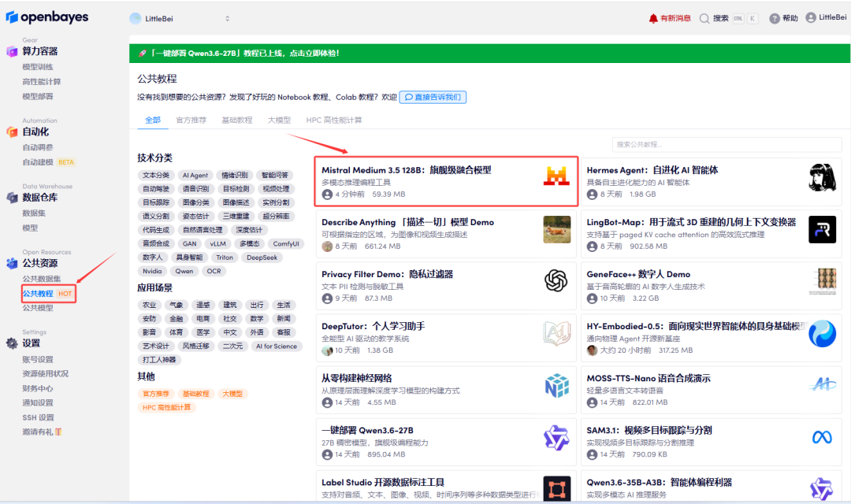Switch to the 基础教程 tab

click(236, 120)
